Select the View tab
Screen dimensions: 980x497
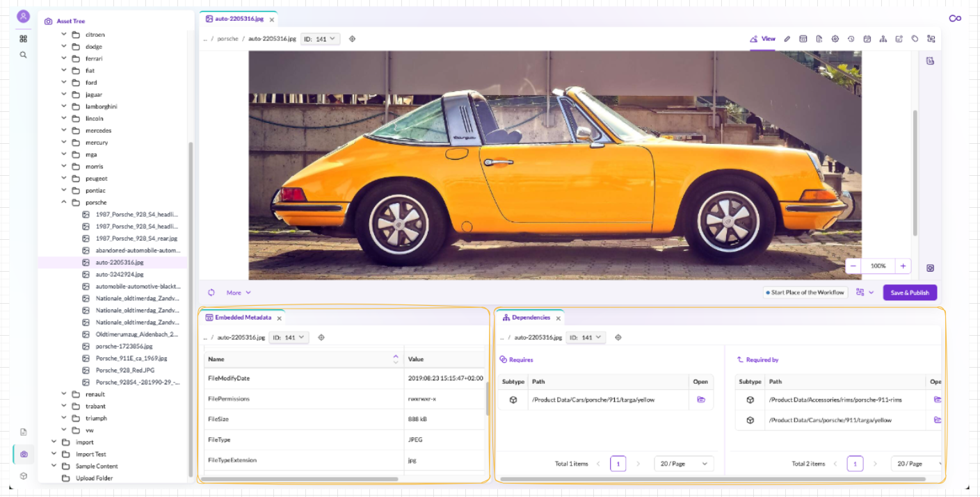coord(762,39)
